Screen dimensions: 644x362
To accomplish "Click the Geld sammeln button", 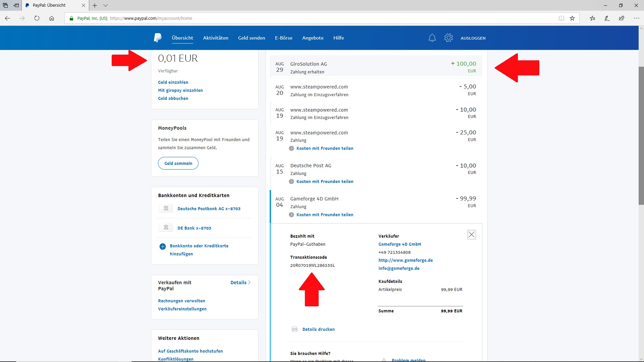I will 178,163.
